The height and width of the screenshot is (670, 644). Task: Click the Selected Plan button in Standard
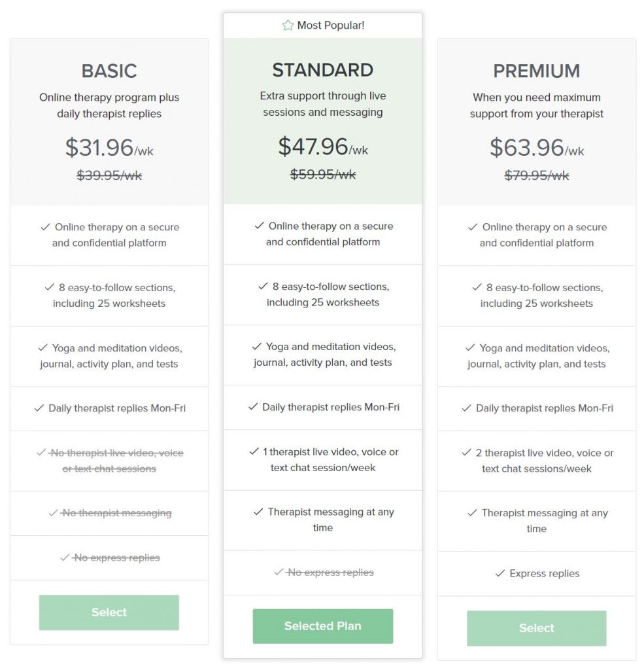click(323, 626)
